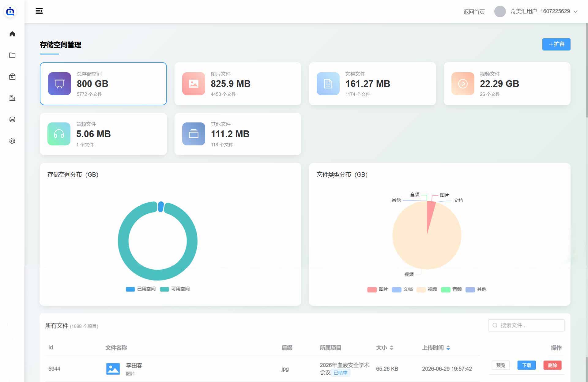
Task: Toggle 已用空间 legend in donut chart
Action: (141, 289)
